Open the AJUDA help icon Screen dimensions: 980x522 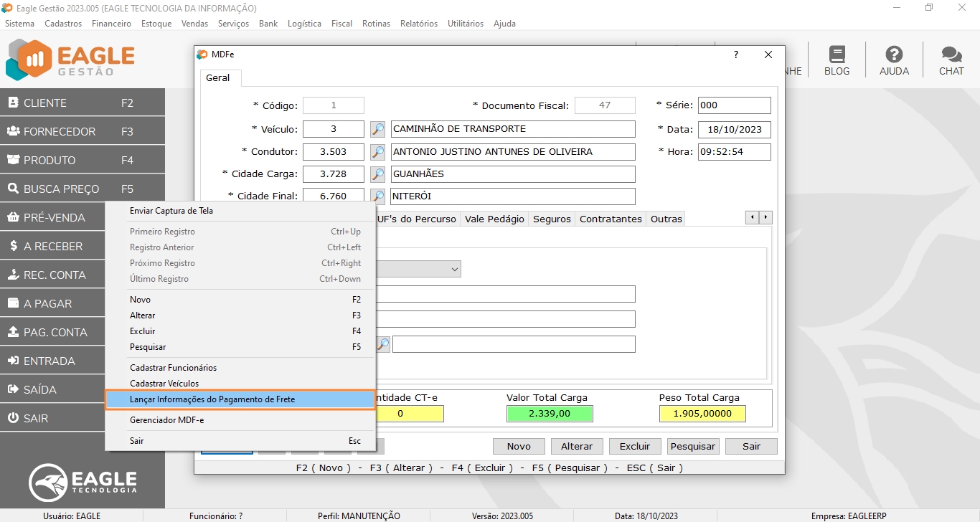(894, 60)
